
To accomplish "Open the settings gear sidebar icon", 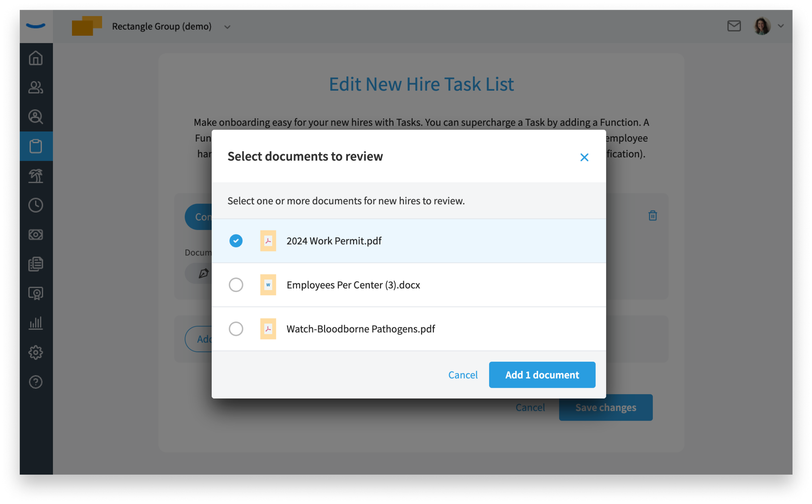I will click(x=36, y=352).
